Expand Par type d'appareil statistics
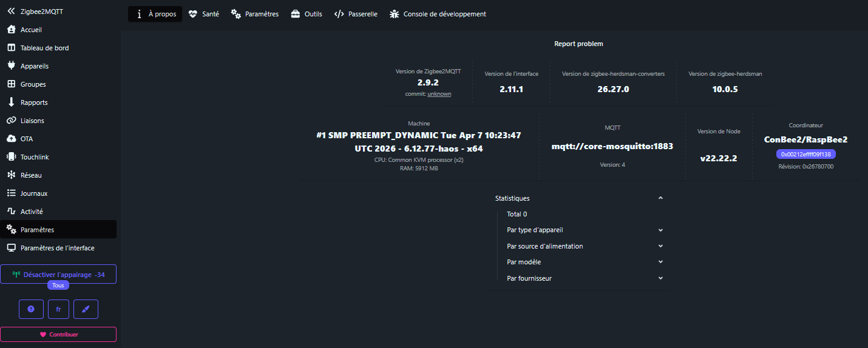Image resolution: width=868 pixels, height=348 pixels. pyautogui.click(x=660, y=230)
